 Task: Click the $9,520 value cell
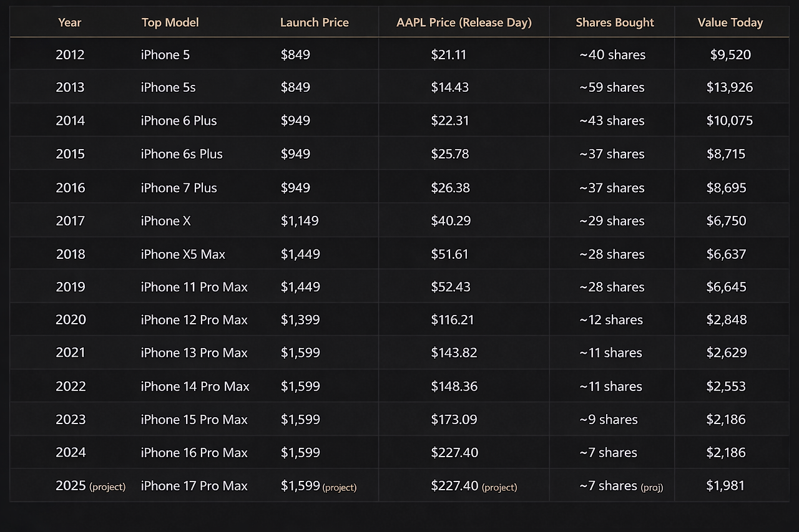click(x=730, y=55)
